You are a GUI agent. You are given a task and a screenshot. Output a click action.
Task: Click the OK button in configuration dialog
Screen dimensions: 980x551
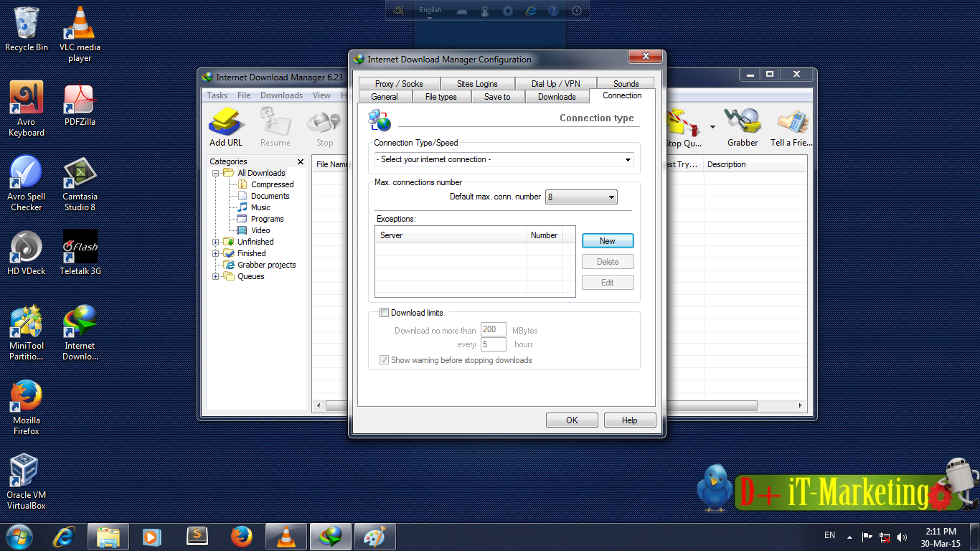pyautogui.click(x=572, y=420)
